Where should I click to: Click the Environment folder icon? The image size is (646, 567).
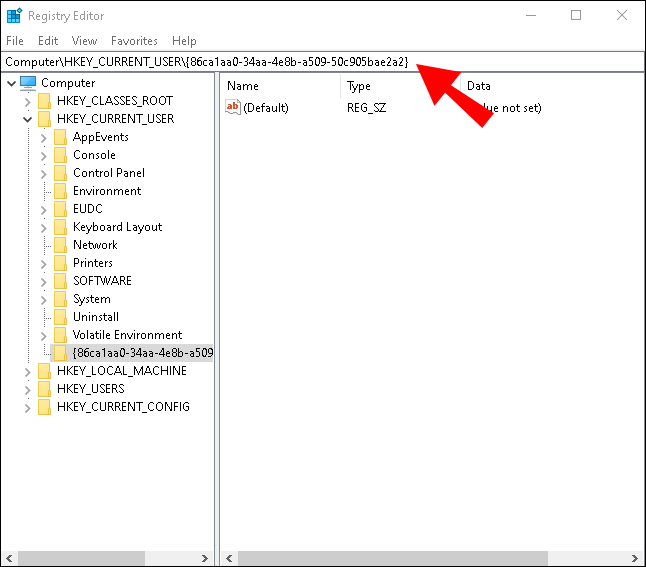(61, 191)
